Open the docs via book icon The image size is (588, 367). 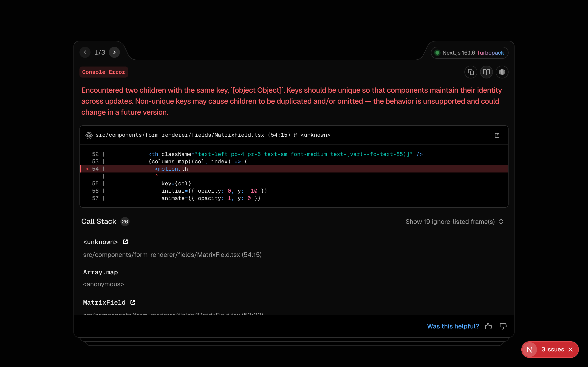pos(486,72)
